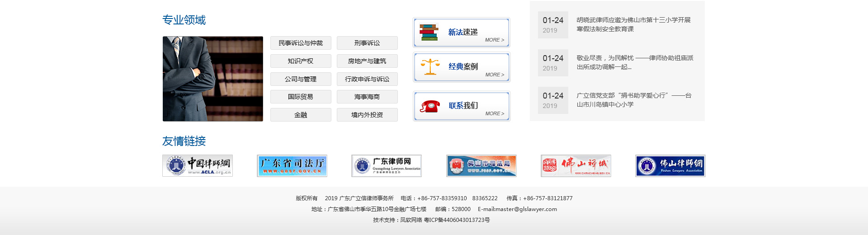Click the red telephone icon for 联系我们

pos(429,106)
